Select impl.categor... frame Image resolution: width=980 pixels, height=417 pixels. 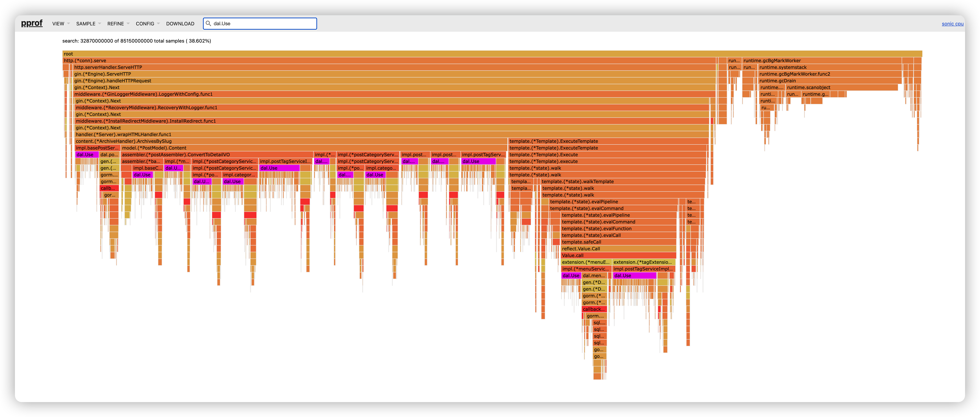tap(240, 175)
